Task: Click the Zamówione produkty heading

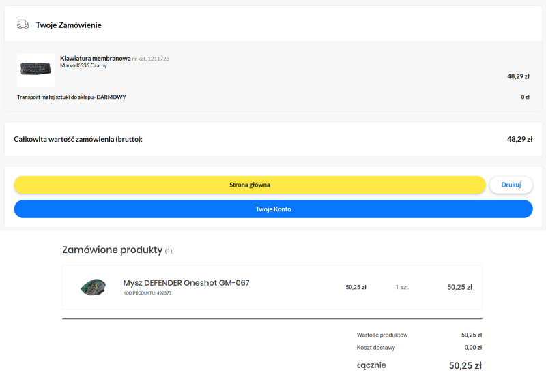Action: 112,250
